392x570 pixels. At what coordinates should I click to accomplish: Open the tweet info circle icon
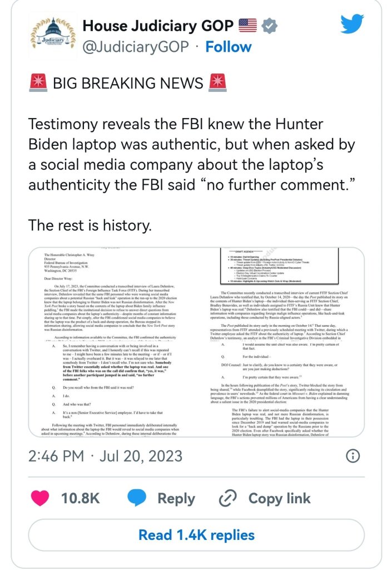[353, 456]
